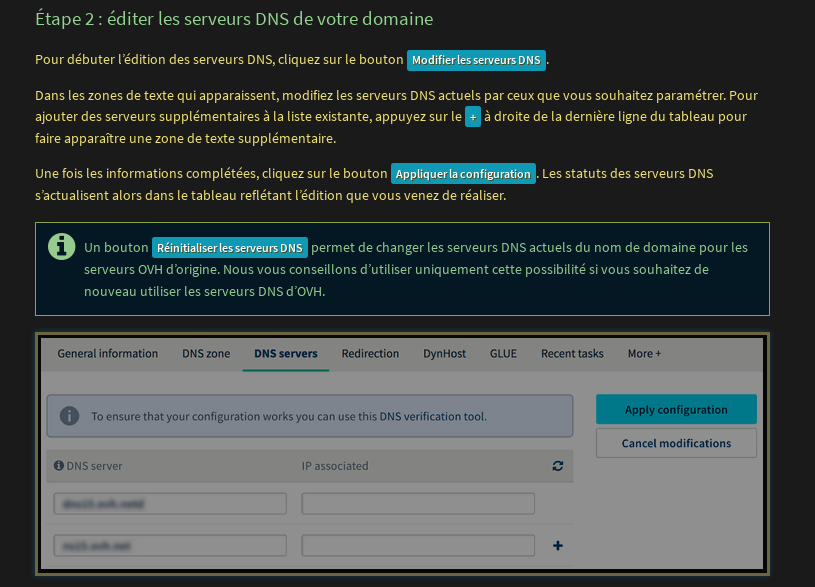Image resolution: width=815 pixels, height=587 pixels.
Task: Click the green info icon in the note box
Action: [x=62, y=246]
